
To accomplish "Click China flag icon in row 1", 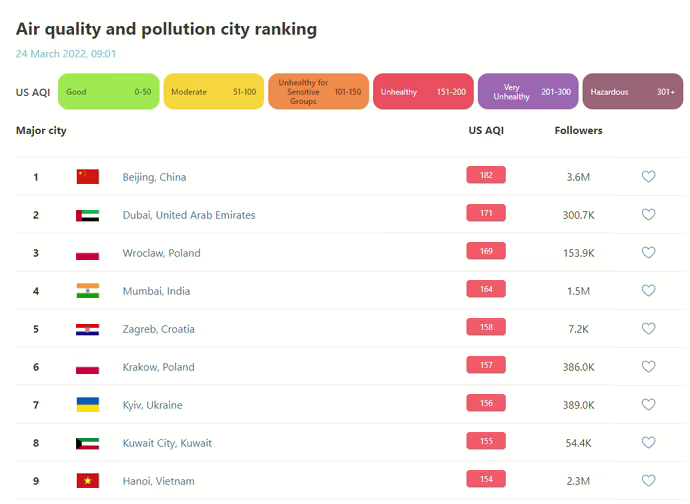I will (88, 177).
